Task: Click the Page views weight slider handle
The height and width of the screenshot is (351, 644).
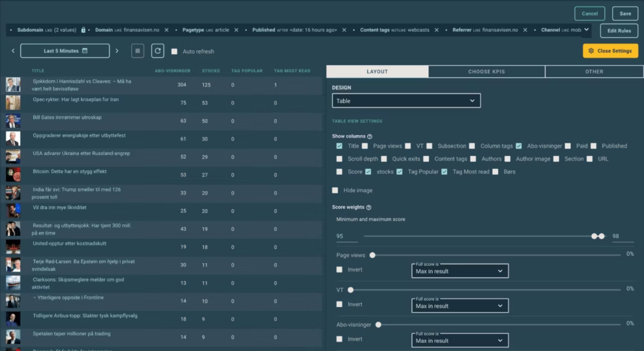Action: coord(372,255)
